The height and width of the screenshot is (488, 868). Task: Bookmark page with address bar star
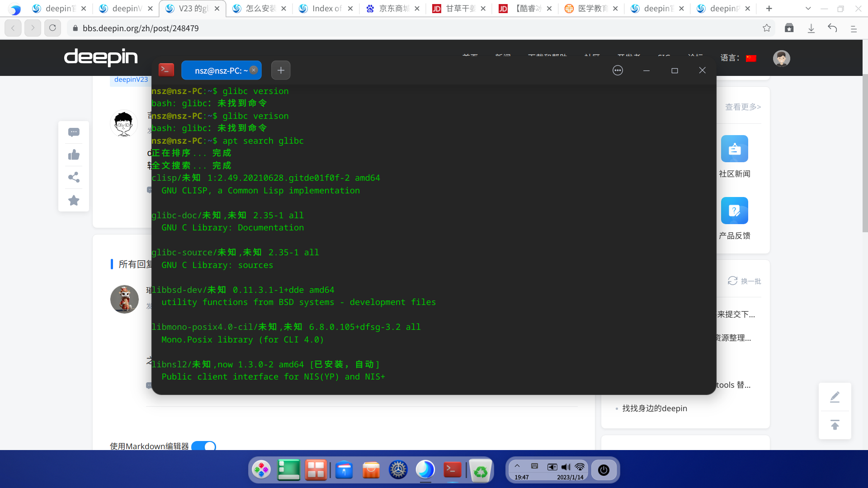[x=766, y=28]
